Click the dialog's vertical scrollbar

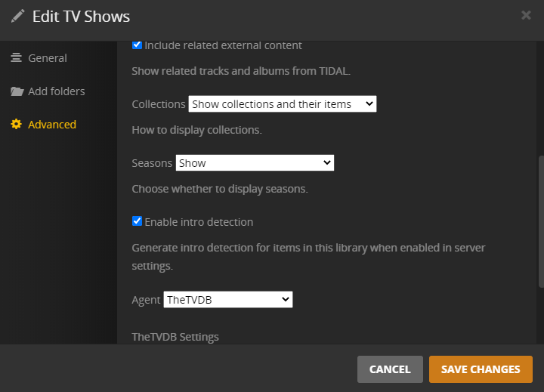coord(540,219)
